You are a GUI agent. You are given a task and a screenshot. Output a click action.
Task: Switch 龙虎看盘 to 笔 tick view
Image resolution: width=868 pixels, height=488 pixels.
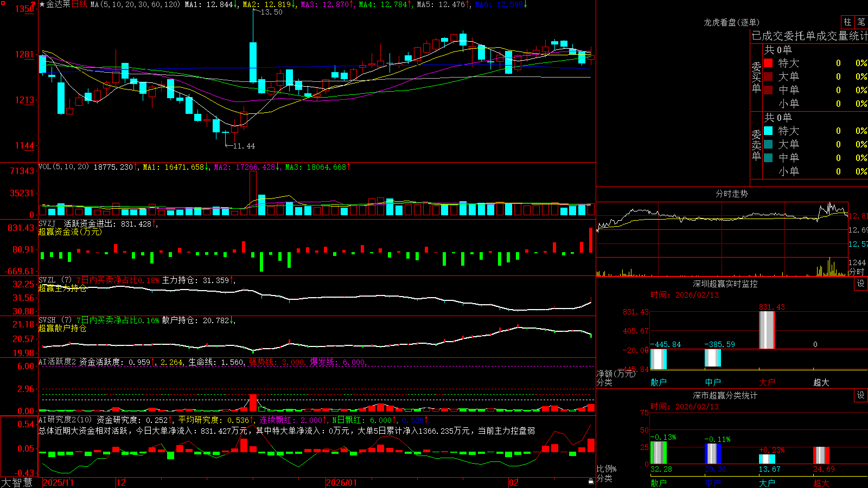861,22
